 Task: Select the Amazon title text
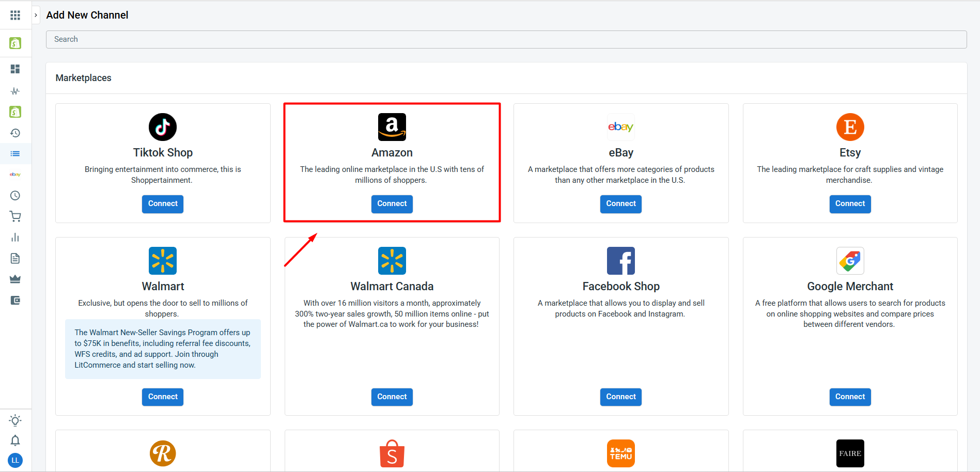392,153
